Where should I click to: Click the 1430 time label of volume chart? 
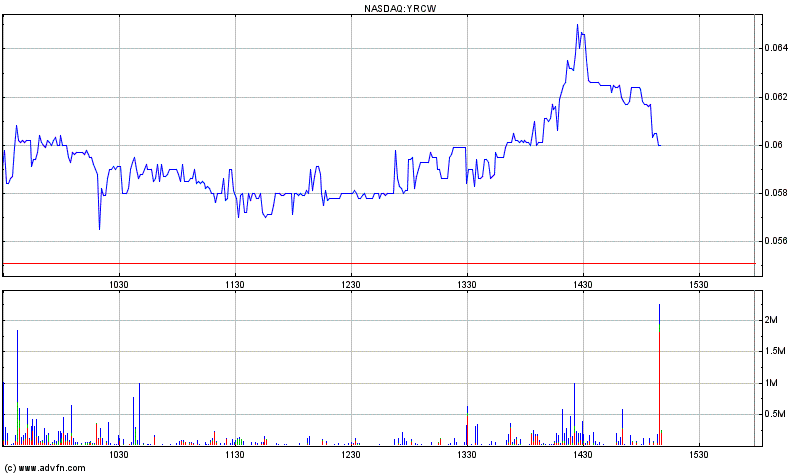tap(583, 454)
